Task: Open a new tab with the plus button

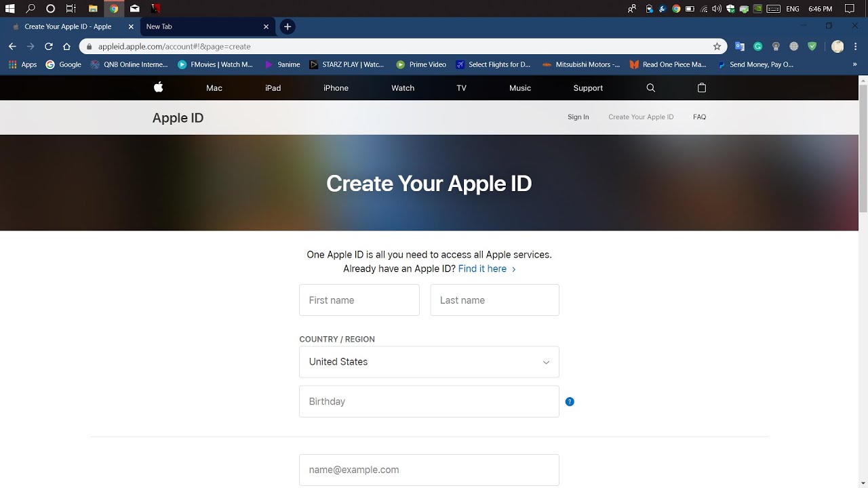Action: coord(288,26)
